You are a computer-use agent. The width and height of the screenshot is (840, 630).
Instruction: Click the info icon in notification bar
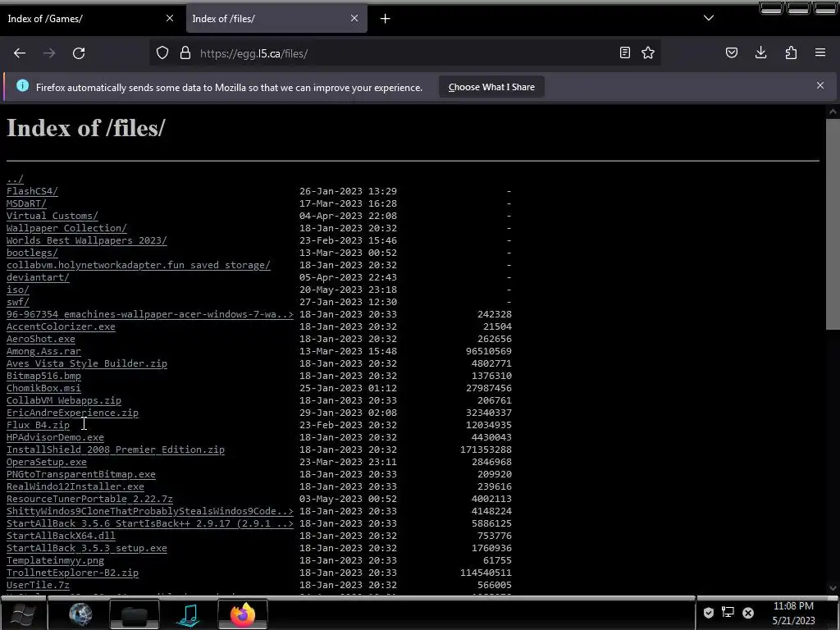22,85
